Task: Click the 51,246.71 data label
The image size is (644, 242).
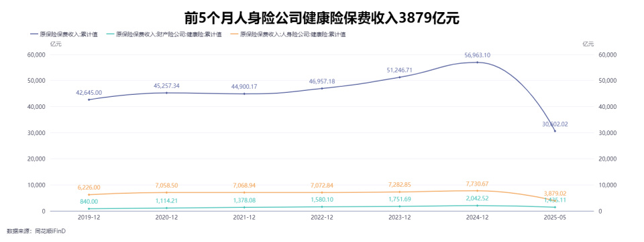Action: pos(400,71)
